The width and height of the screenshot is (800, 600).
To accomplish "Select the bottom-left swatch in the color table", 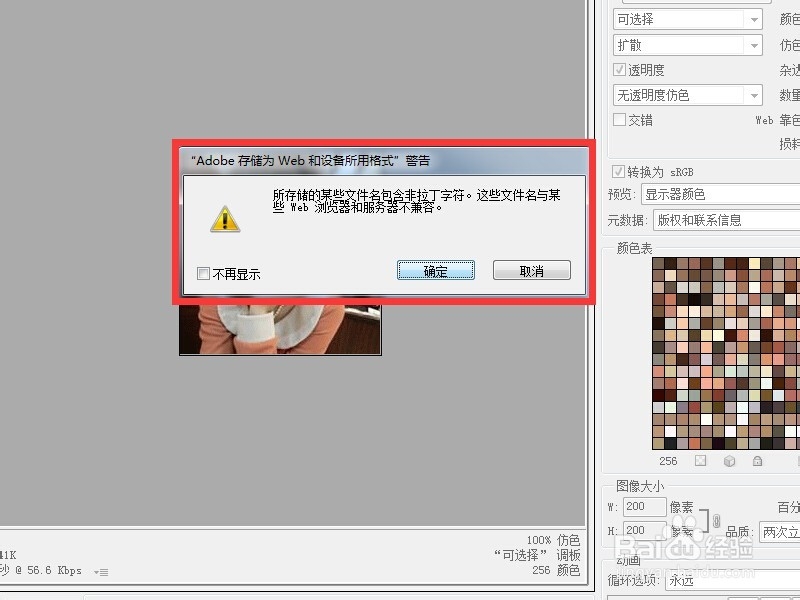I will click(658, 443).
